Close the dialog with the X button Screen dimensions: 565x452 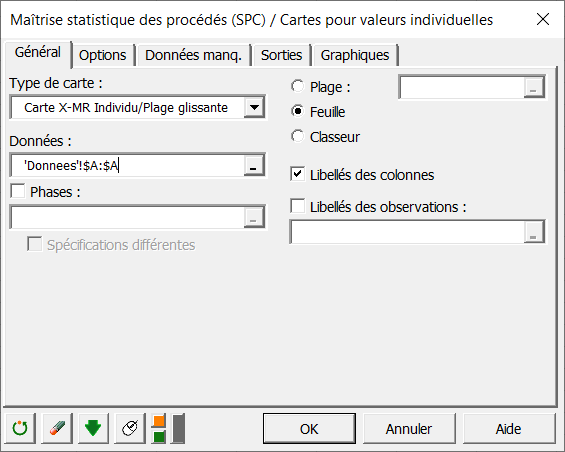point(543,19)
